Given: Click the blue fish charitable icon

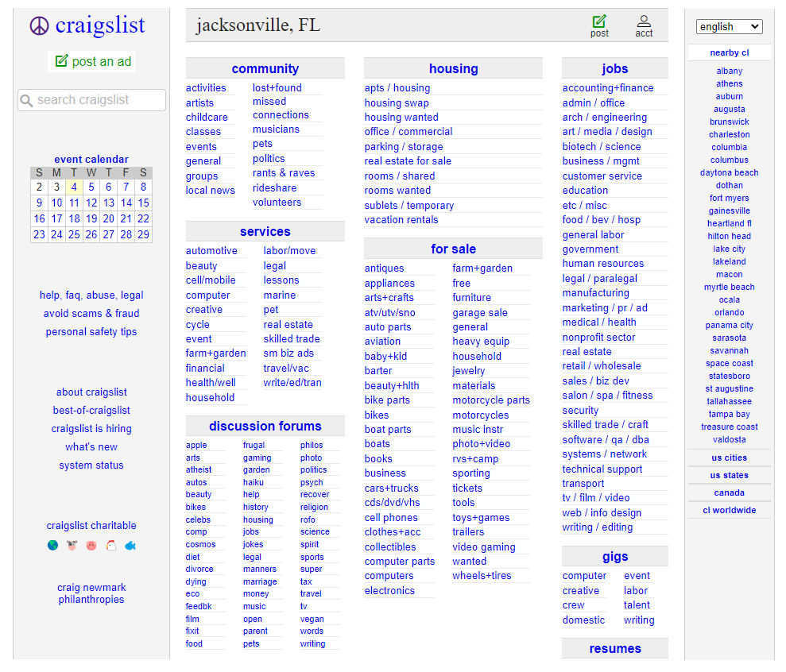Looking at the screenshot, I should click(x=130, y=545).
